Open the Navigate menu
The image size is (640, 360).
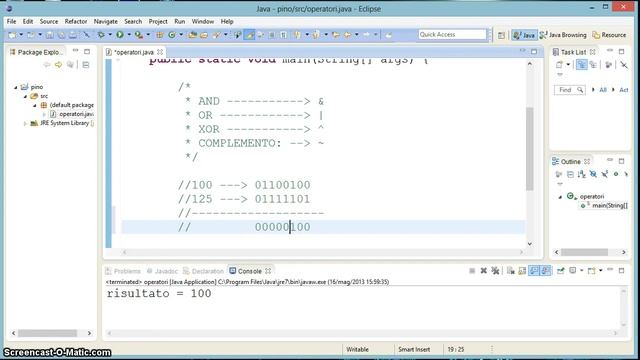click(x=106, y=21)
